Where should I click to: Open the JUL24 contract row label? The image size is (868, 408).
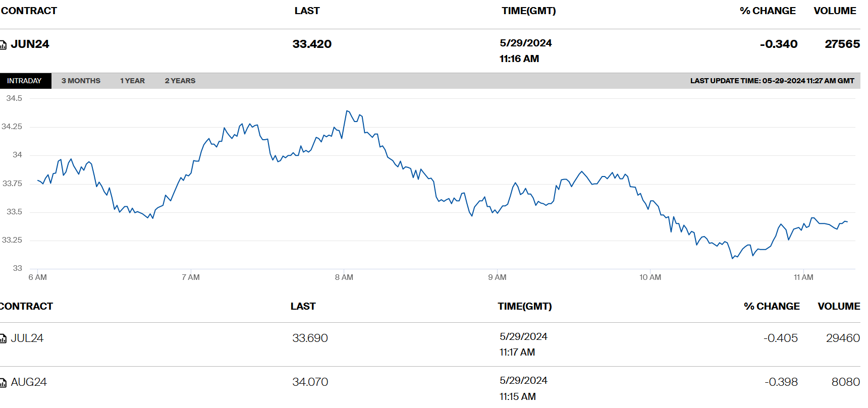pos(27,338)
